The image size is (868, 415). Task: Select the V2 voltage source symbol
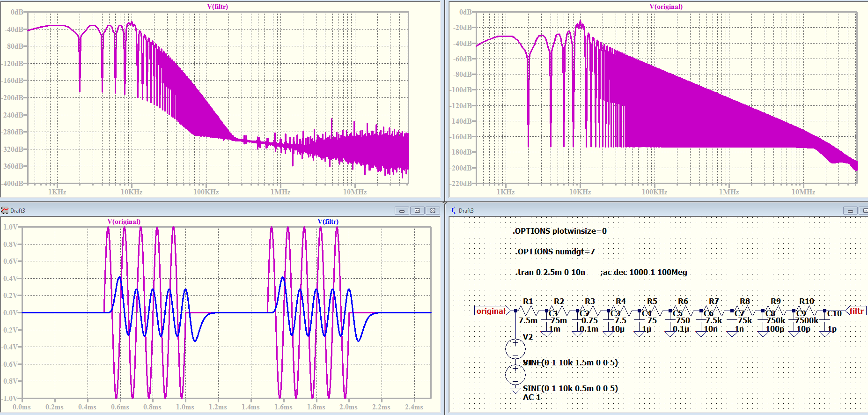[515, 348]
